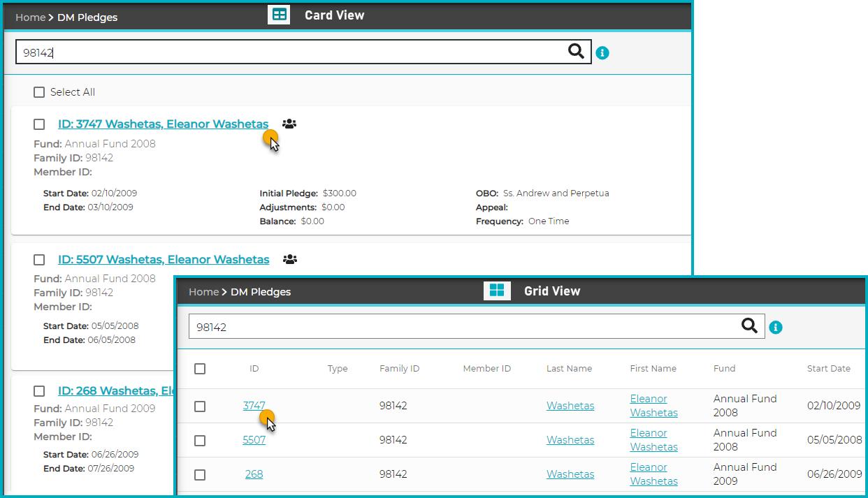Click grid start date 06/26/2009

coord(834,474)
